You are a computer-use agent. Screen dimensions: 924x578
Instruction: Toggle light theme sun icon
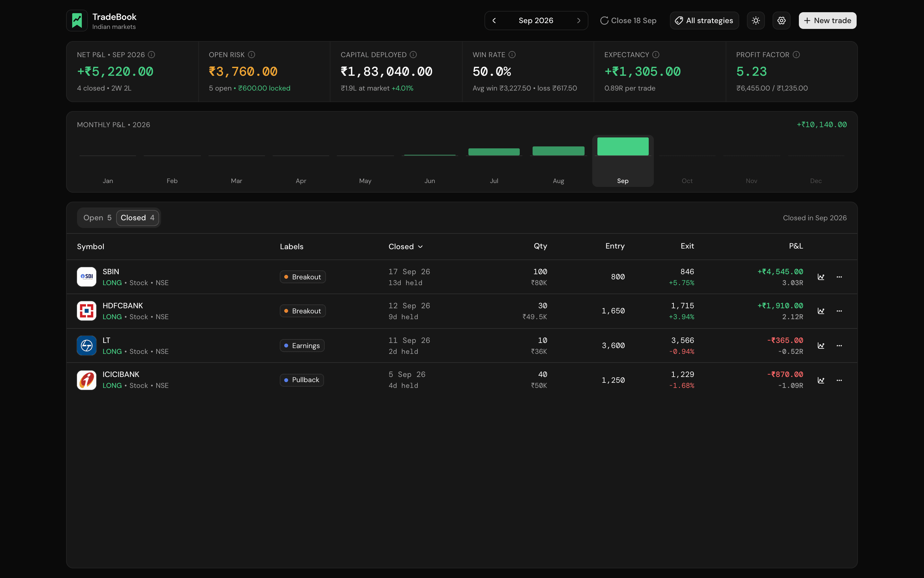[756, 21]
